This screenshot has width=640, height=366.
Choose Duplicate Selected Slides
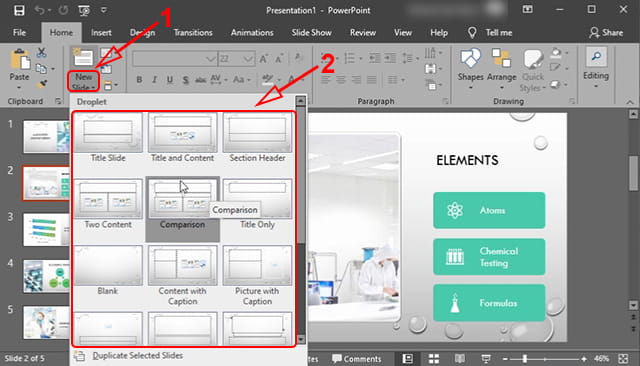[138, 355]
